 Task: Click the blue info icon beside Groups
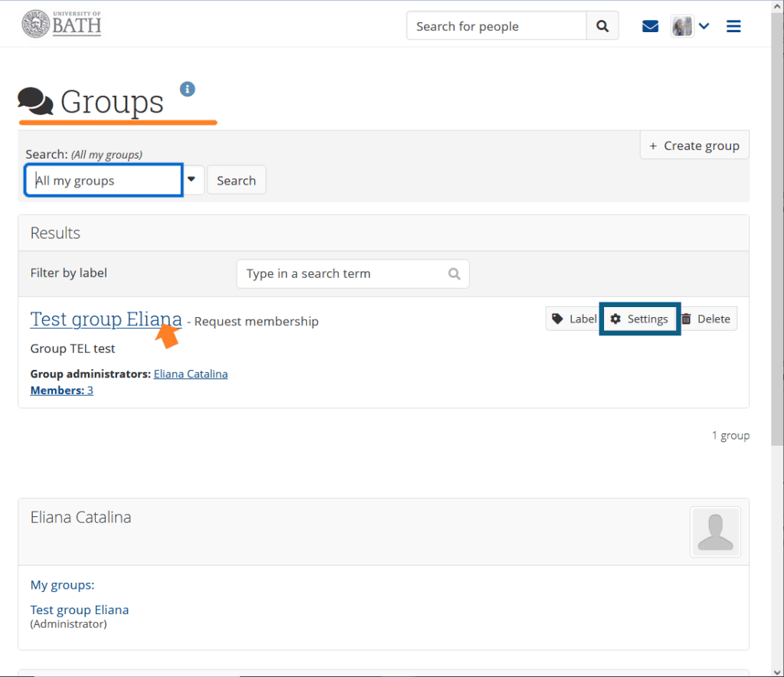click(188, 89)
